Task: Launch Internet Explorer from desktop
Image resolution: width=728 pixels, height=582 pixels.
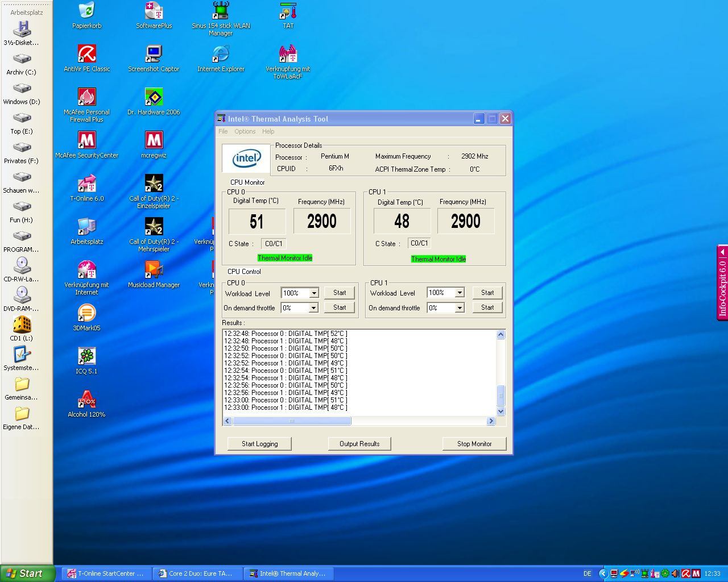Action: click(x=221, y=59)
